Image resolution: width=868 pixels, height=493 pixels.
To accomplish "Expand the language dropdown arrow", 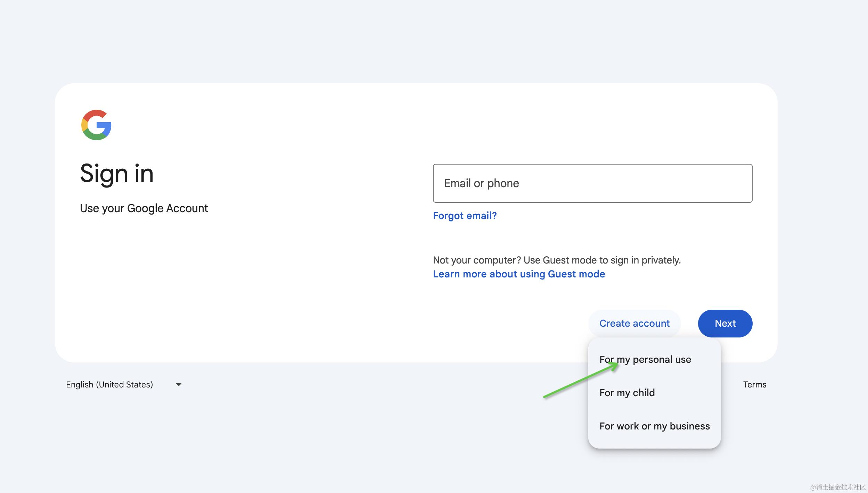I will pos(179,384).
